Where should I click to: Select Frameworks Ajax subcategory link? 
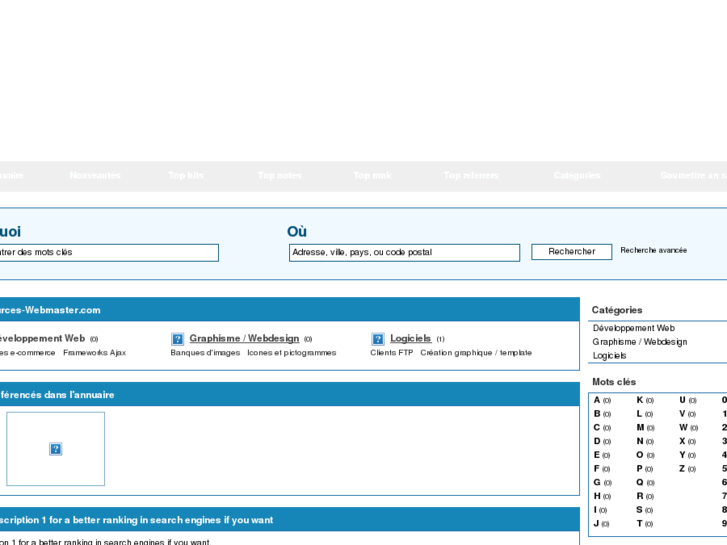pos(94,353)
